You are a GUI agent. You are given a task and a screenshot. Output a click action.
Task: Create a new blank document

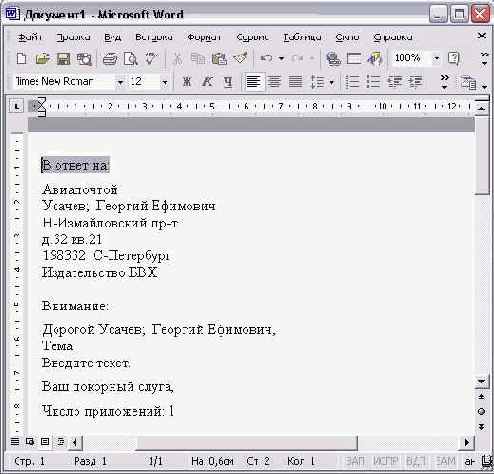pyautogui.click(x=21, y=59)
